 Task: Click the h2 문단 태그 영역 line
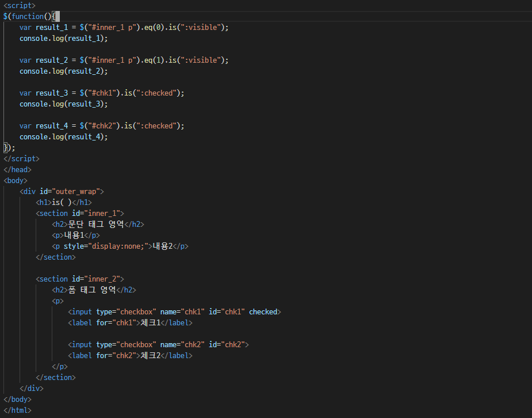(x=98, y=224)
